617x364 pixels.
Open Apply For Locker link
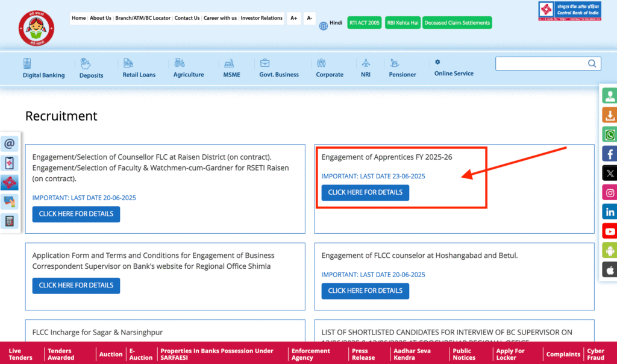(510, 354)
